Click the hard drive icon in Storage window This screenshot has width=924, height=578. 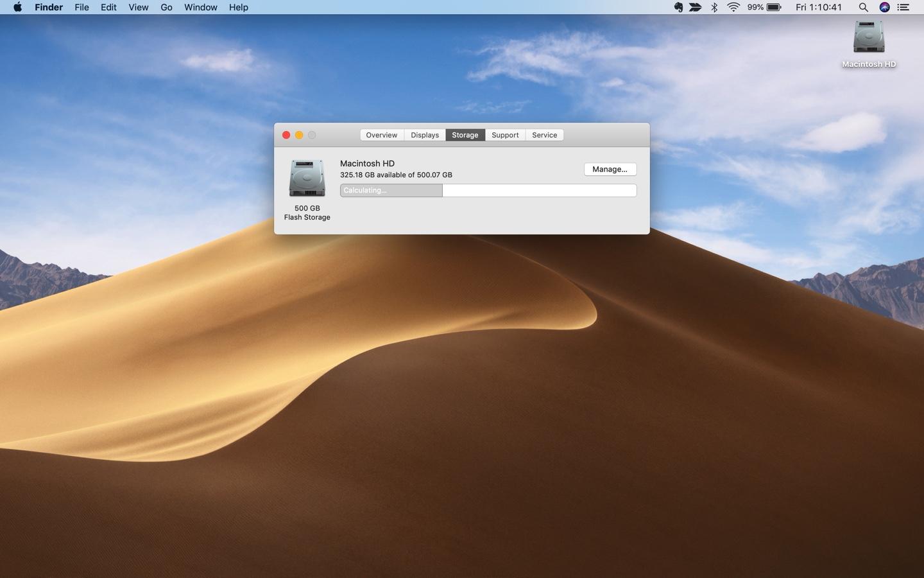(x=307, y=178)
